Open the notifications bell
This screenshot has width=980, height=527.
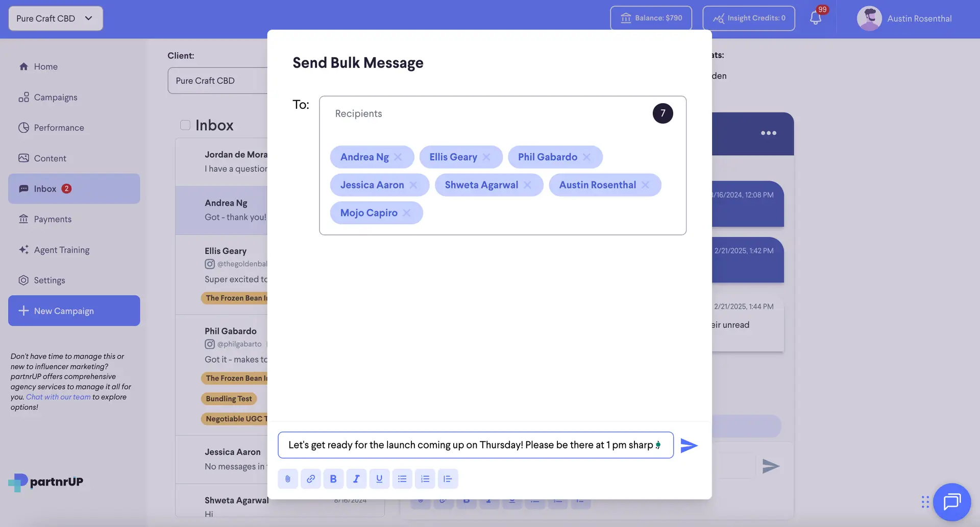pyautogui.click(x=815, y=18)
